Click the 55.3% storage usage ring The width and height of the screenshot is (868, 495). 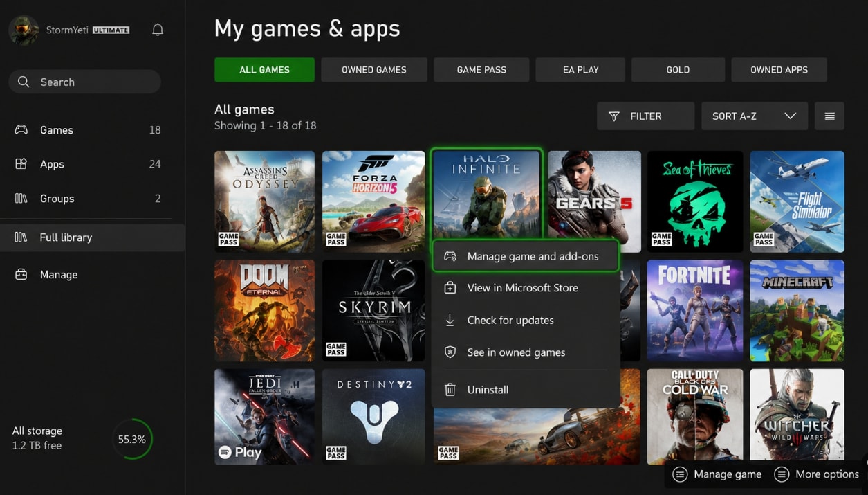131,439
